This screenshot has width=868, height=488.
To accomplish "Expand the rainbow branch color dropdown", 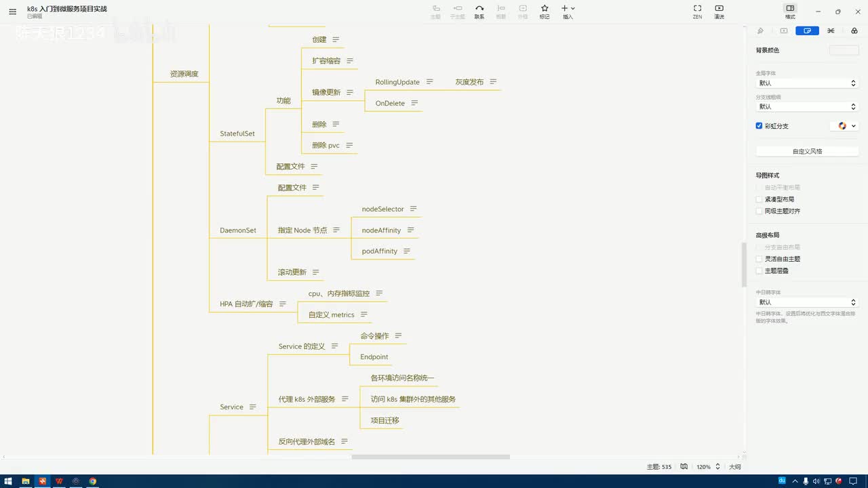I will tap(844, 126).
